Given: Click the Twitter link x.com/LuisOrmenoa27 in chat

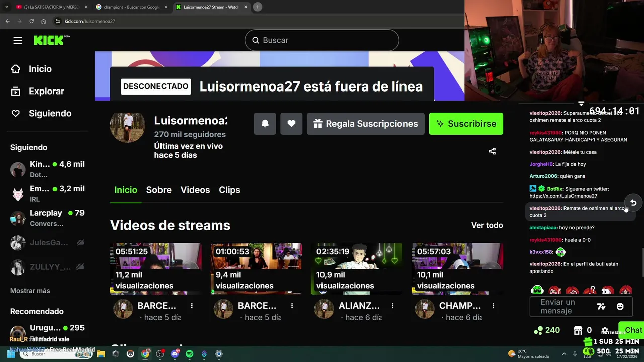Looking at the screenshot, I should [563, 196].
